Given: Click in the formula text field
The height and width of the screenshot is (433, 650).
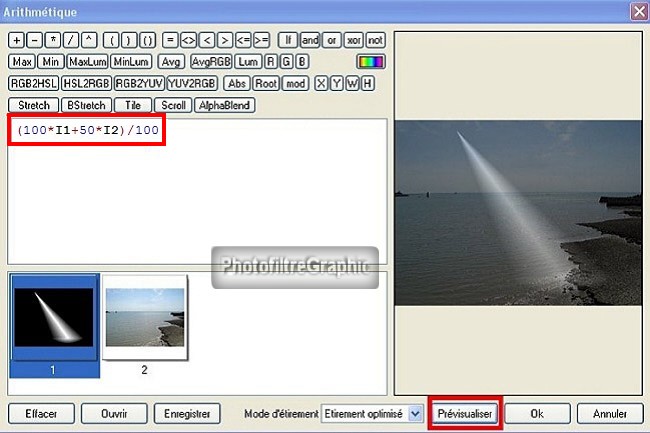Looking at the screenshot, I should 200,190.
